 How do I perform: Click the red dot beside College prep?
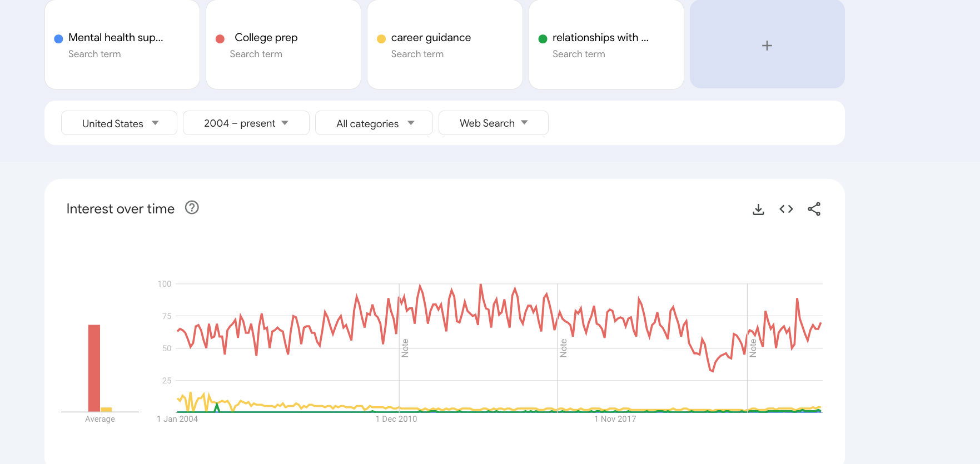tap(220, 39)
